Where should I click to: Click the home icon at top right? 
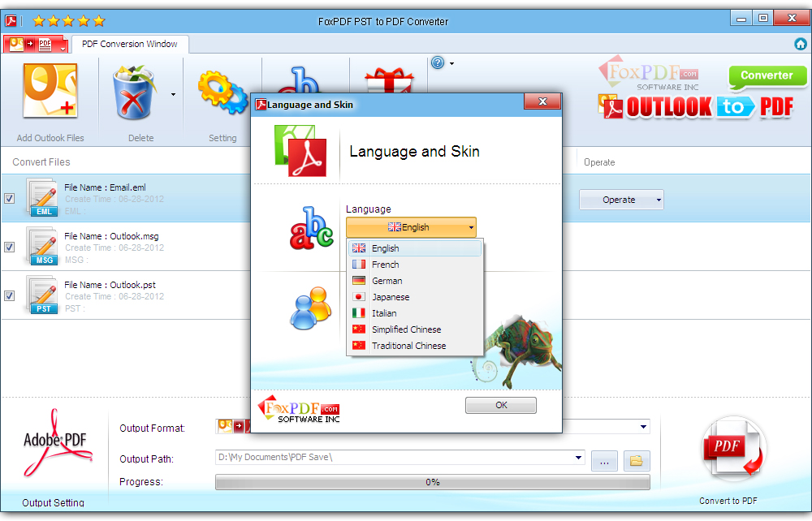[x=801, y=44]
